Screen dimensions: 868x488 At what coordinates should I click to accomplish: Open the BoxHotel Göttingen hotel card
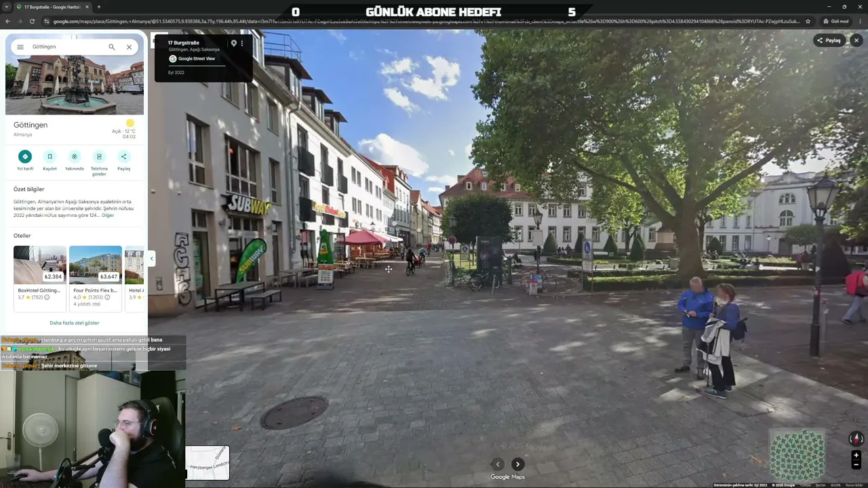[40, 278]
